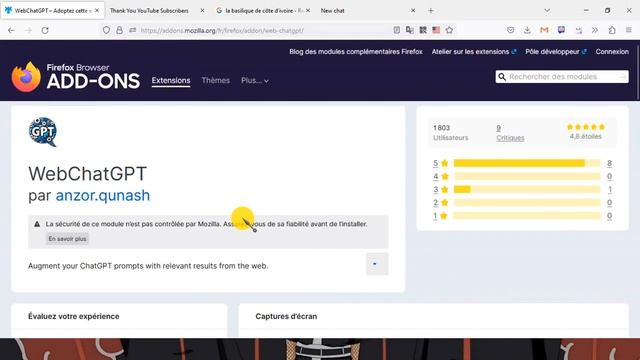
Task: Click in the Rechercher des modules field
Action: click(562, 77)
